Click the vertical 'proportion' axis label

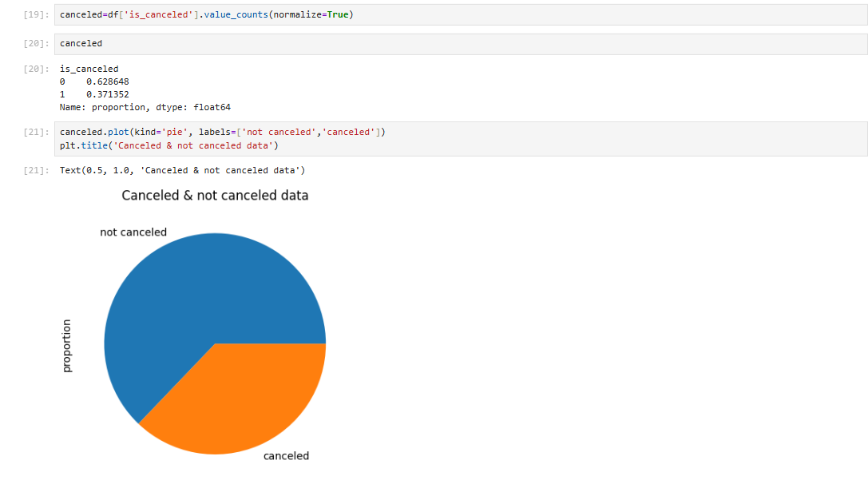click(x=67, y=345)
